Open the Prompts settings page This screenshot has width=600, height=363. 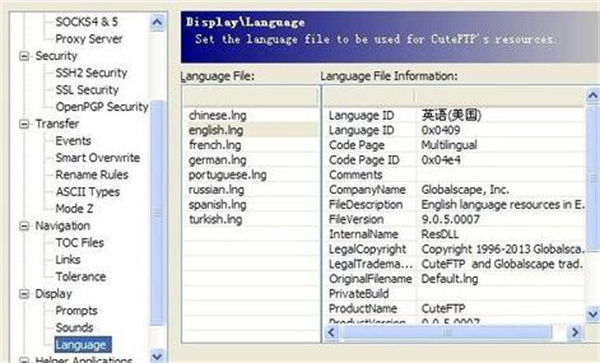tap(76, 311)
